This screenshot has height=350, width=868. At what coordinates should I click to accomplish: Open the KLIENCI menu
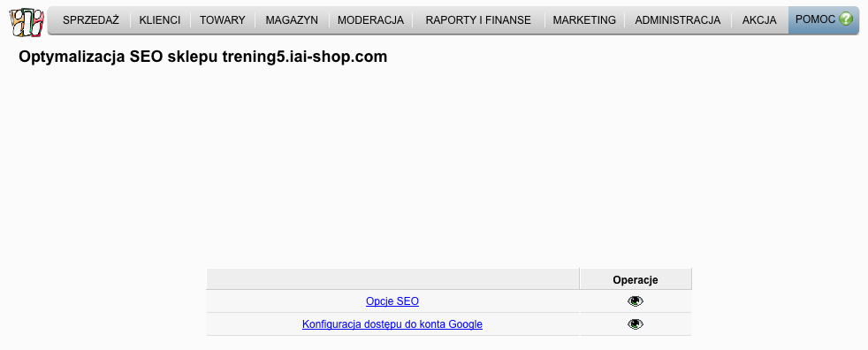(x=160, y=20)
